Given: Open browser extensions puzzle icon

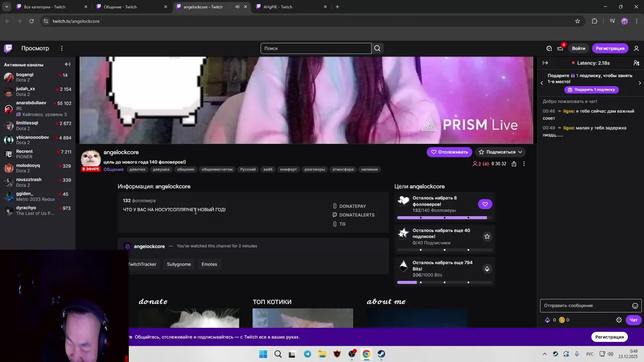Looking at the screenshot, I should (594, 21).
